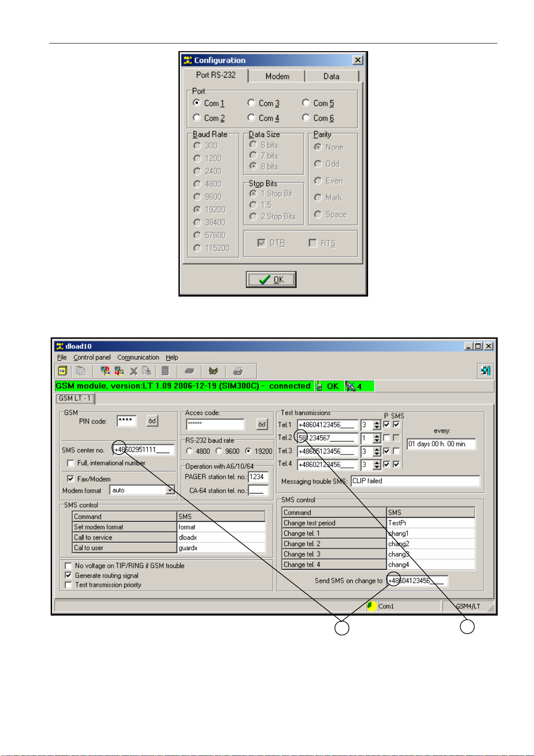Toggle the SMS checkbox for Tel.2
This screenshot has width=534, height=756.
pos(396,437)
